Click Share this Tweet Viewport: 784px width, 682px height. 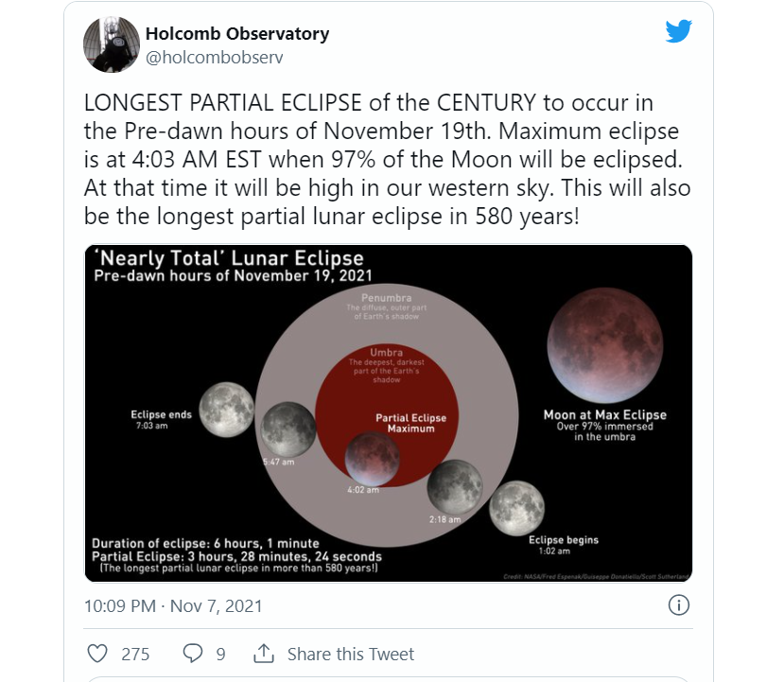351,654
